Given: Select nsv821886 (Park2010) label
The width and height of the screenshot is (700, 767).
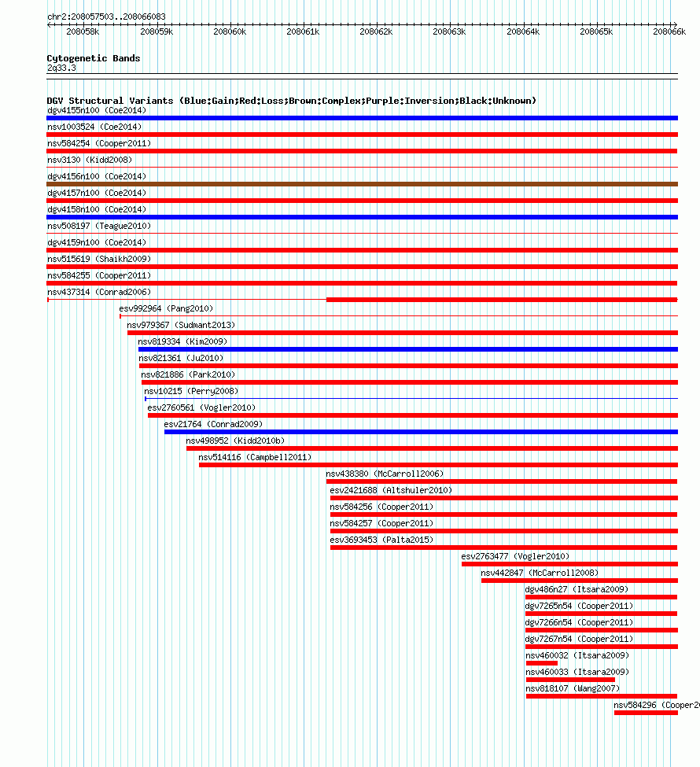Looking at the screenshot, I should 188,375.
